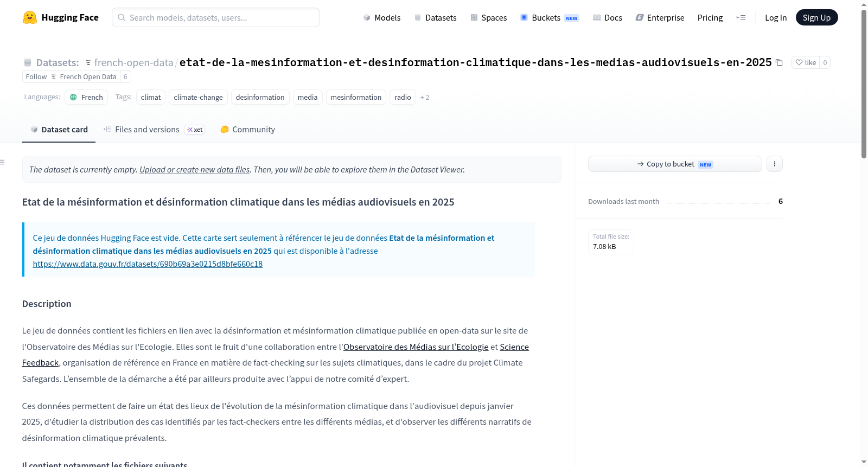
Task: Open the french-open-data organization link
Action: coord(133,62)
